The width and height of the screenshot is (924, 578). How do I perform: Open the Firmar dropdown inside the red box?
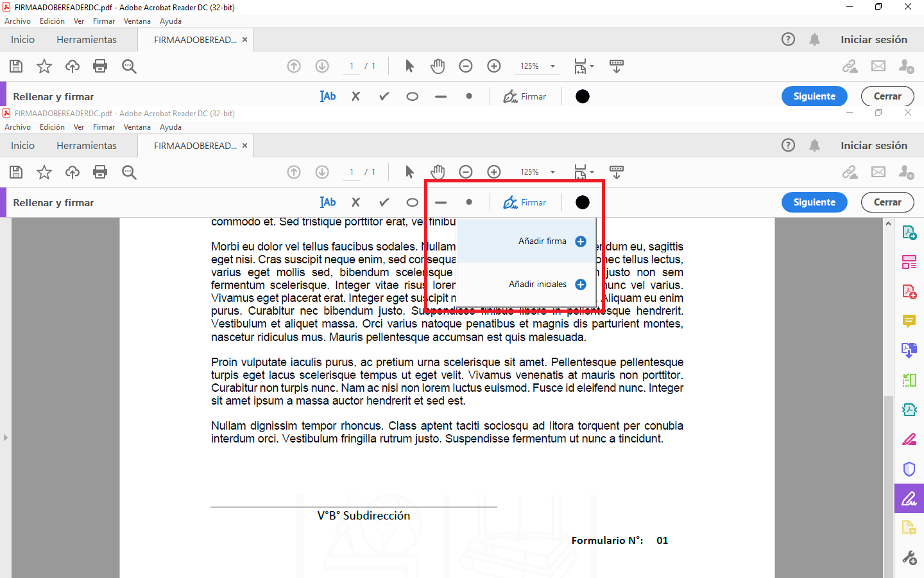pyautogui.click(x=525, y=202)
